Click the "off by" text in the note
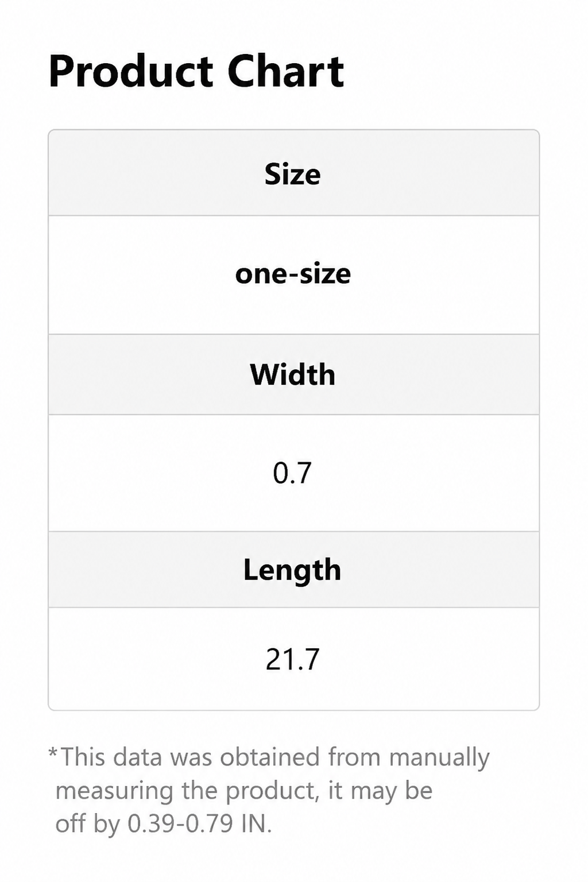 [87, 825]
